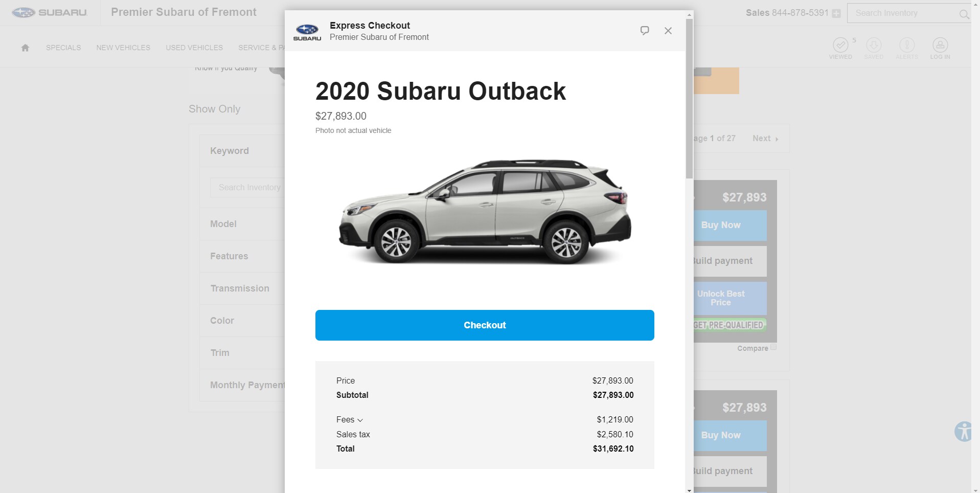Go to the dealership home icon
Screen dimensions: 980x493
coord(25,48)
